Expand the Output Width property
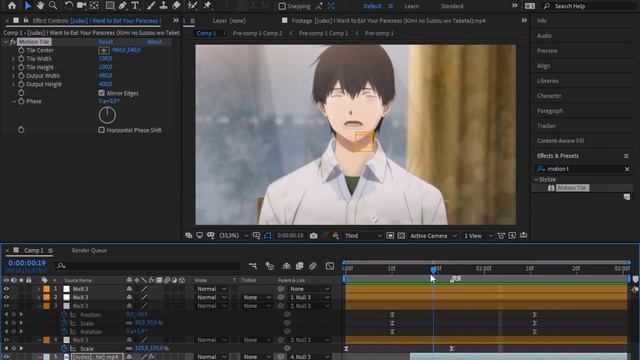640x360 pixels. point(13,76)
